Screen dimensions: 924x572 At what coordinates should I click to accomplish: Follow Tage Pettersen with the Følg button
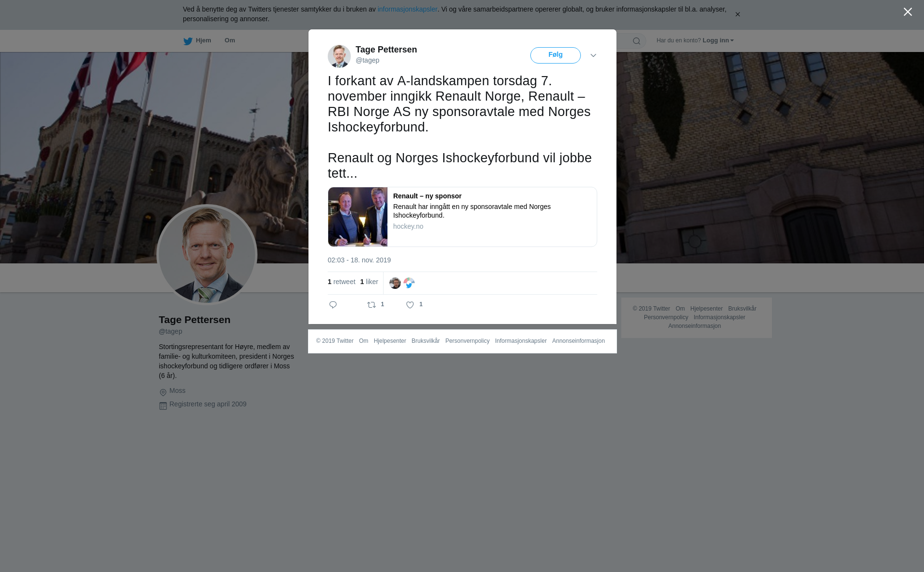point(555,55)
